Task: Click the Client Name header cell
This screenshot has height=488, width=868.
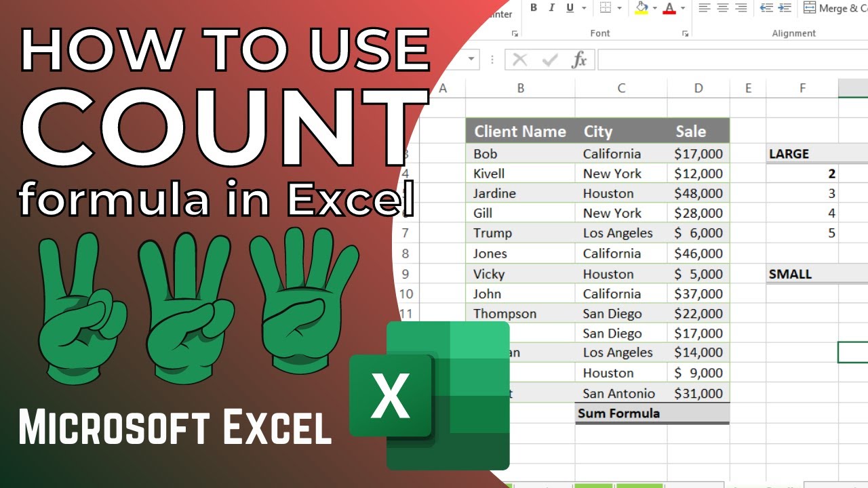Action: [x=520, y=131]
